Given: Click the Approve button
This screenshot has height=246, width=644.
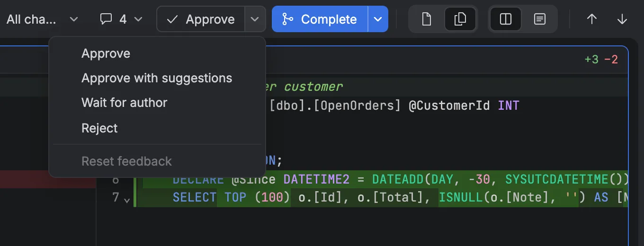Looking at the screenshot, I should [x=201, y=19].
